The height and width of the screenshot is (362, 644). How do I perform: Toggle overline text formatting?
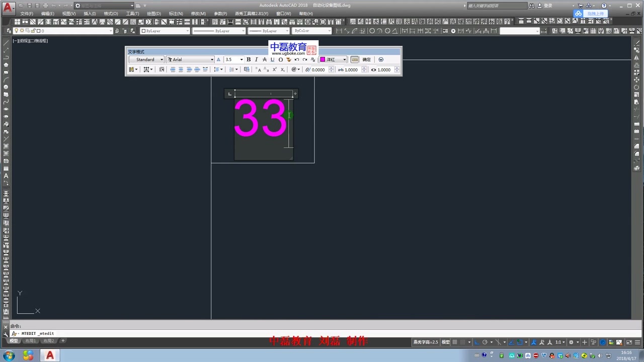pos(281,59)
